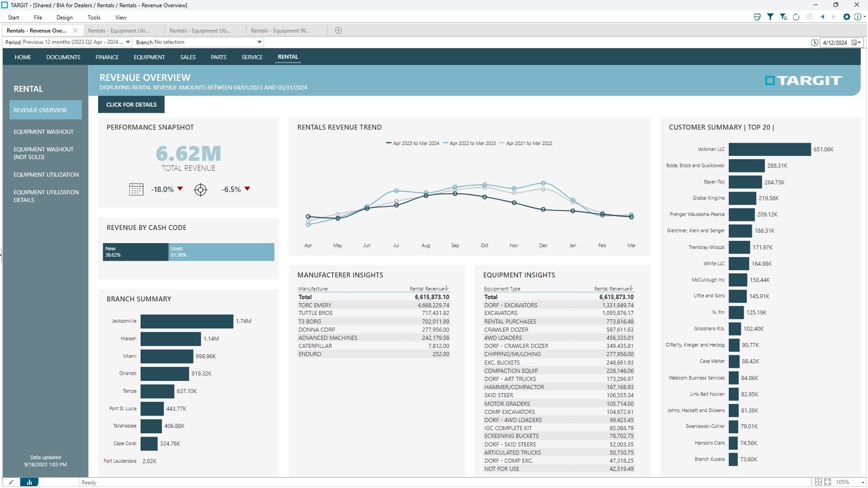Viewport: 868px width, 488px height.
Task: Click the Volkman LLC bar in Customer Summary
Action: [x=769, y=150]
